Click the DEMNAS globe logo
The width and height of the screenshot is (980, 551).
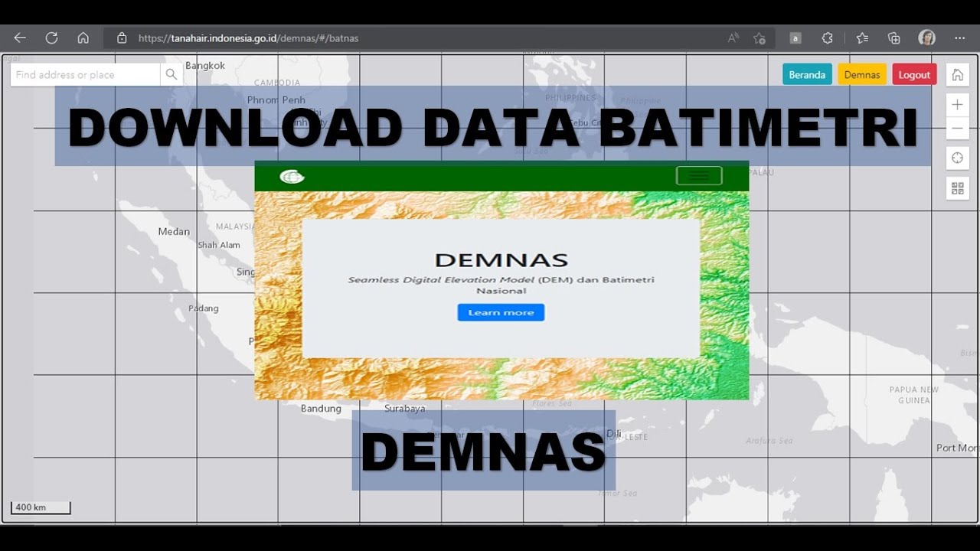[x=292, y=177]
